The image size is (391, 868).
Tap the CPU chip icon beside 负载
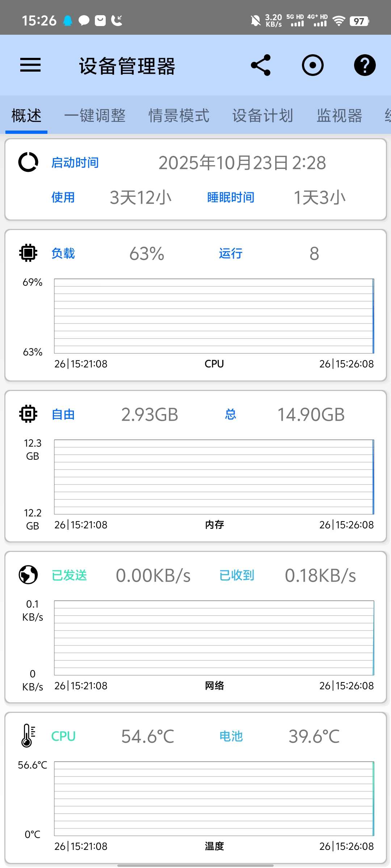click(x=28, y=253)
